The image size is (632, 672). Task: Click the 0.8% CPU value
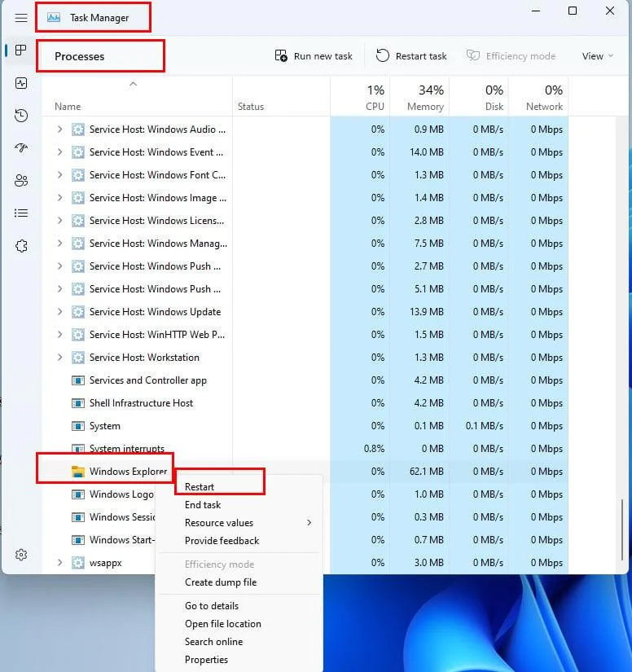click(374, 449)
